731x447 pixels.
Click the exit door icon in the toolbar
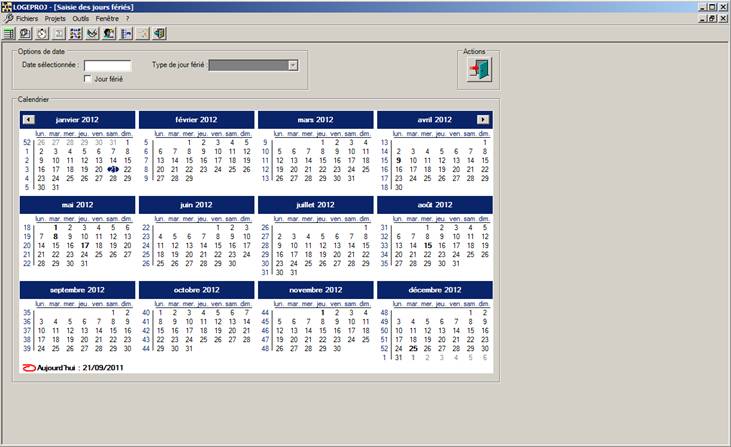tap(159, 33)
